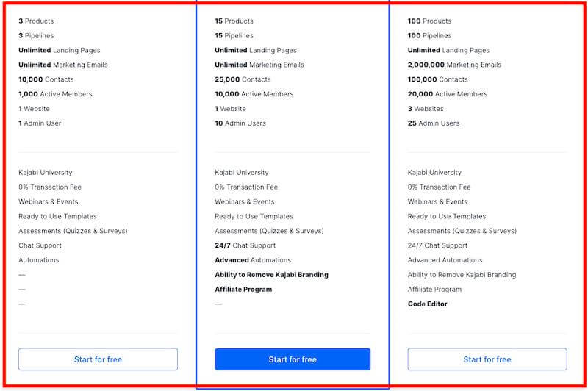Select the Code Editor feature text
This screenshot has height=391, width=588.
pyautogui.click(x=428, y=304)
